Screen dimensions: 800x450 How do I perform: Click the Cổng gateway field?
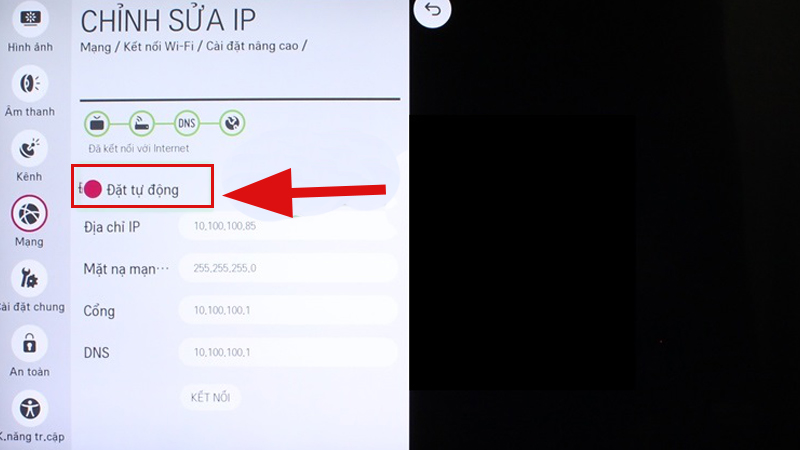point(288,310)
